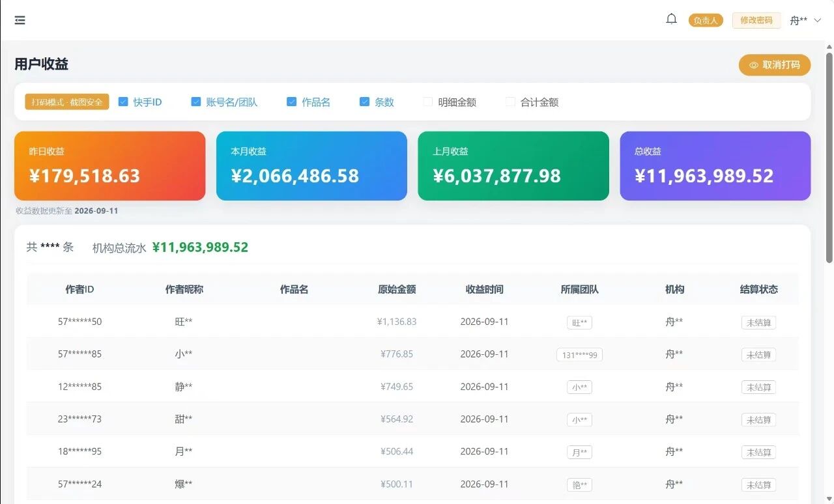Image resolution: width=834 pixels, height=504 pixels.
Task: Click the 结算状态 column header
Action: point(759,289)
